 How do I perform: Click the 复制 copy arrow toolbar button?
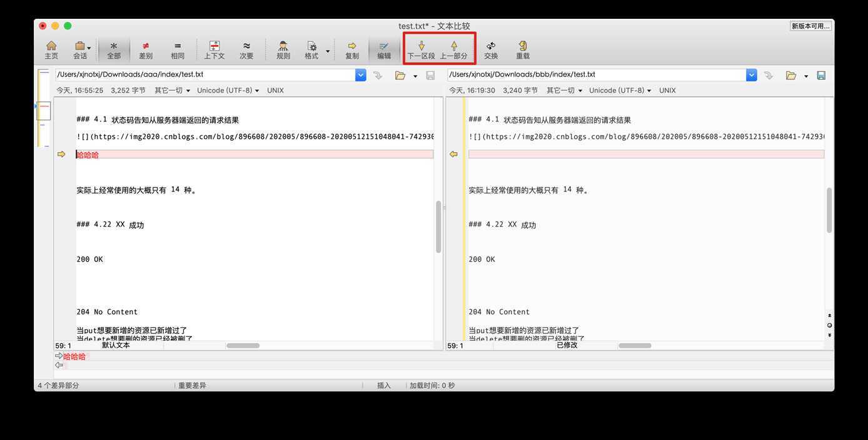point(352,50)
